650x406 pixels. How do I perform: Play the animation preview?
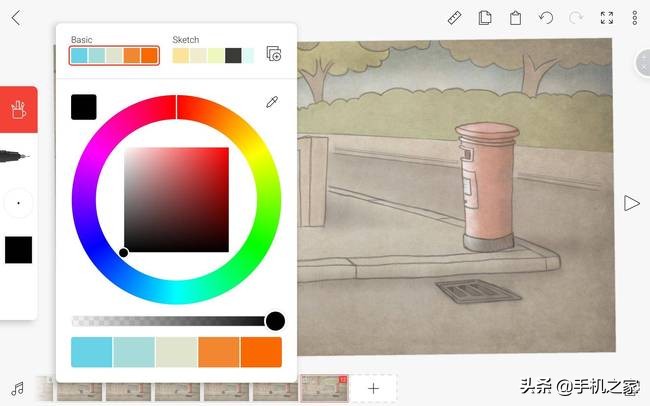[x=631, y=203]
